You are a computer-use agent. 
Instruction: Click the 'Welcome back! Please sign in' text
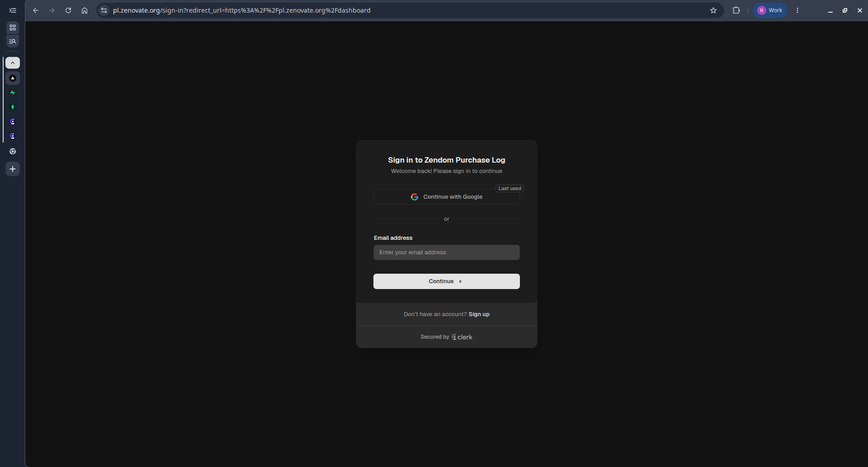[447, 171]
